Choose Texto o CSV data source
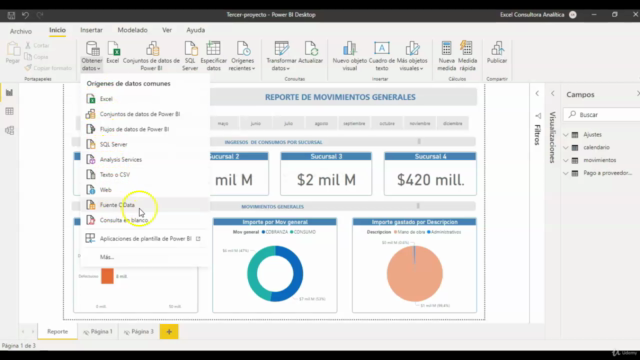This screenshot has height=360, width=640. (x=145, y=174)
